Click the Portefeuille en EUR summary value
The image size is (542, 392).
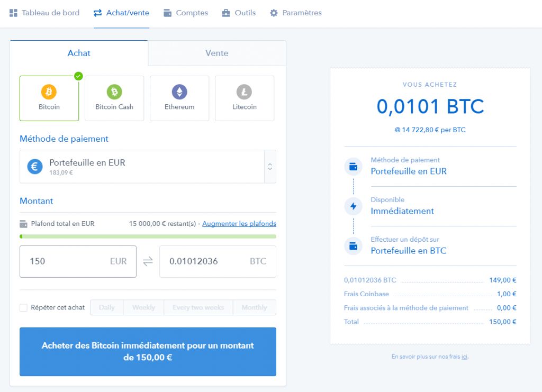pyautogui.click(x=409, y=171)
